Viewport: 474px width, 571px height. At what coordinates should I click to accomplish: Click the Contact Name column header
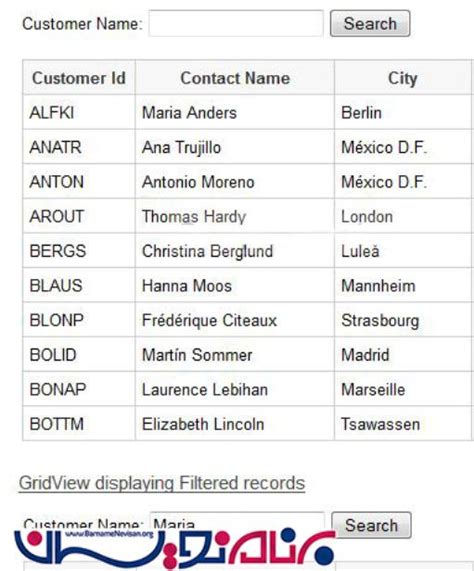point(235,78)
